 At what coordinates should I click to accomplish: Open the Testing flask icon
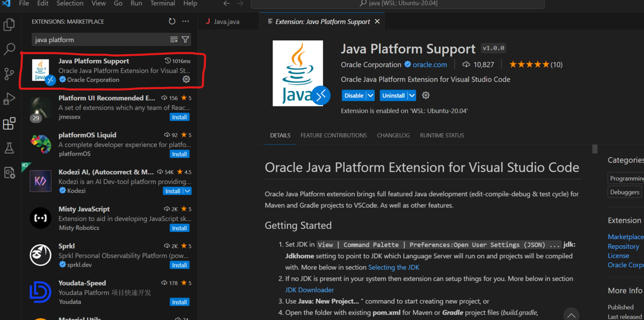[x=9, y=148]
